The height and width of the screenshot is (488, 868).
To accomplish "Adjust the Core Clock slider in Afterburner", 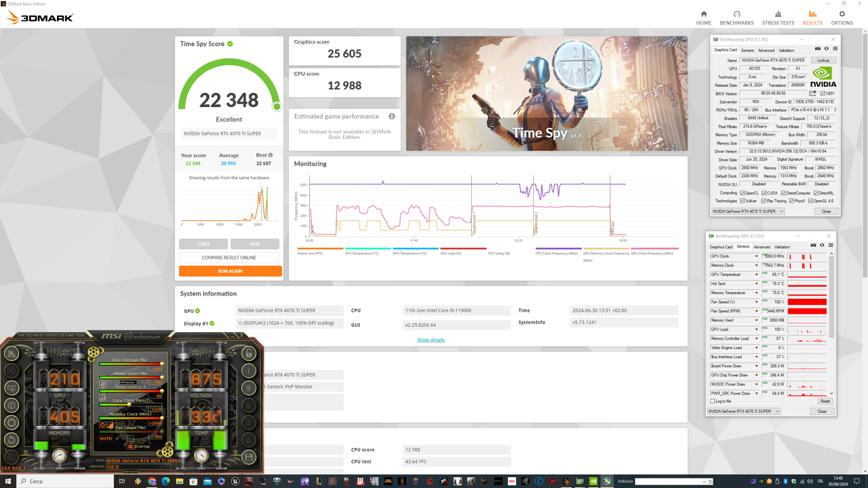I will pos(129,405).
